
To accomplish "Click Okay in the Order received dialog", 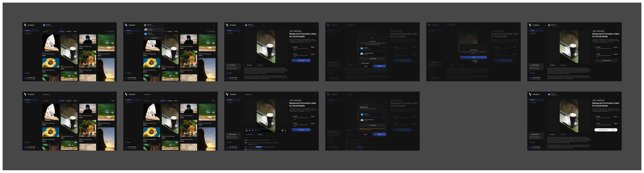I will pos(473,57).
